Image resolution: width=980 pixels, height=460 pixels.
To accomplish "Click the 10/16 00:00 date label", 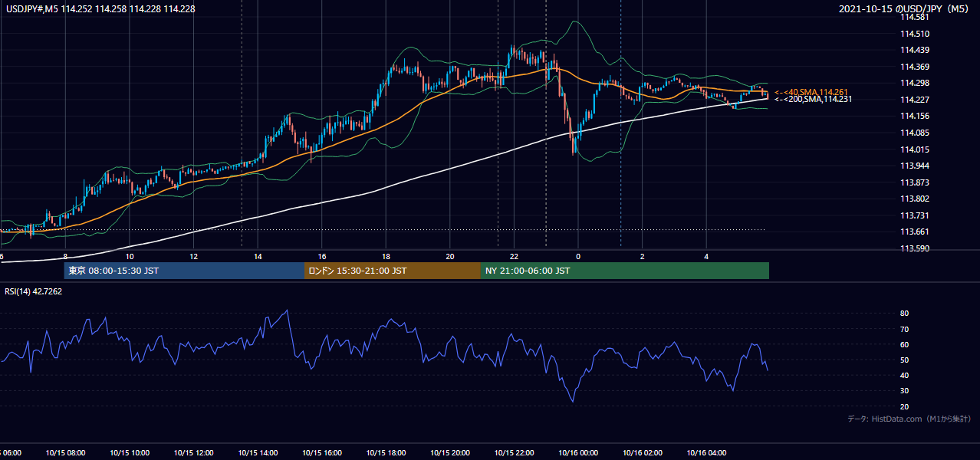I will tap(578, 453).
